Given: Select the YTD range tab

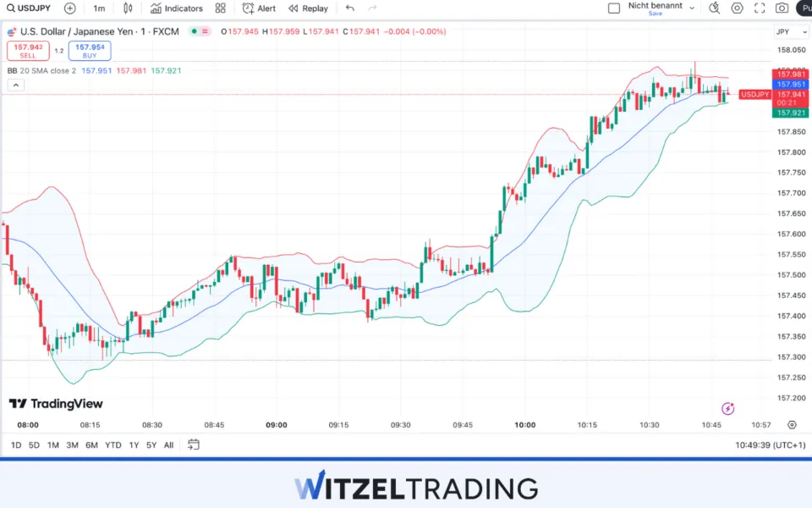Looking at the screenshot, I should click(x=112, y=444).
